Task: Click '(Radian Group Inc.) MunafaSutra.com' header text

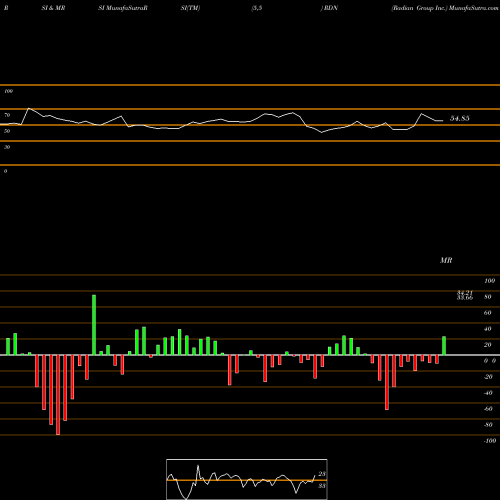Action: coord(445,8)
